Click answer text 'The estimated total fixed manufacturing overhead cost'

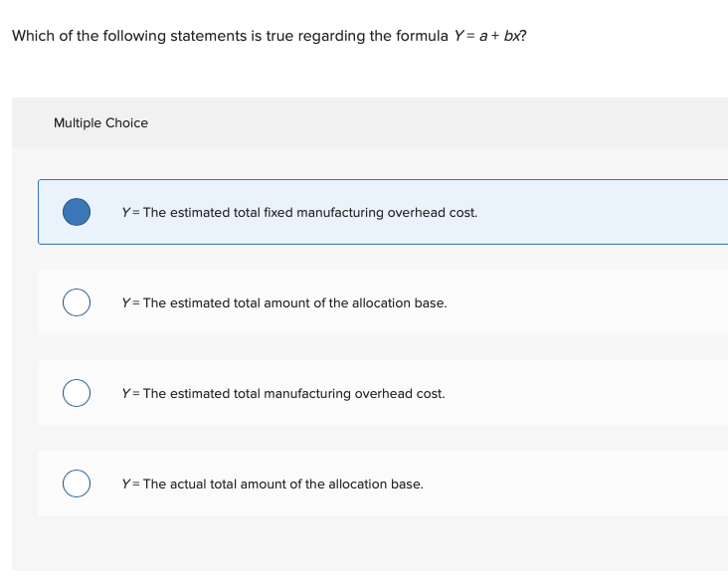[310, 213]
